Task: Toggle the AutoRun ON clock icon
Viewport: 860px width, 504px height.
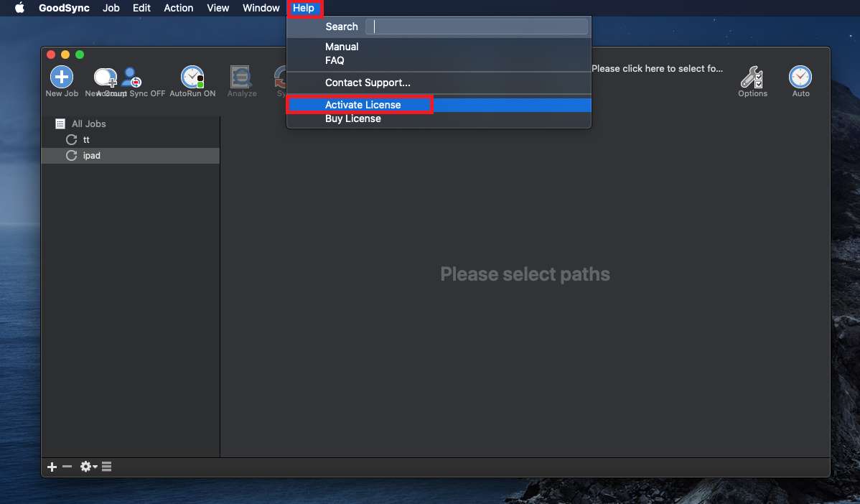Action: [192, 78]
